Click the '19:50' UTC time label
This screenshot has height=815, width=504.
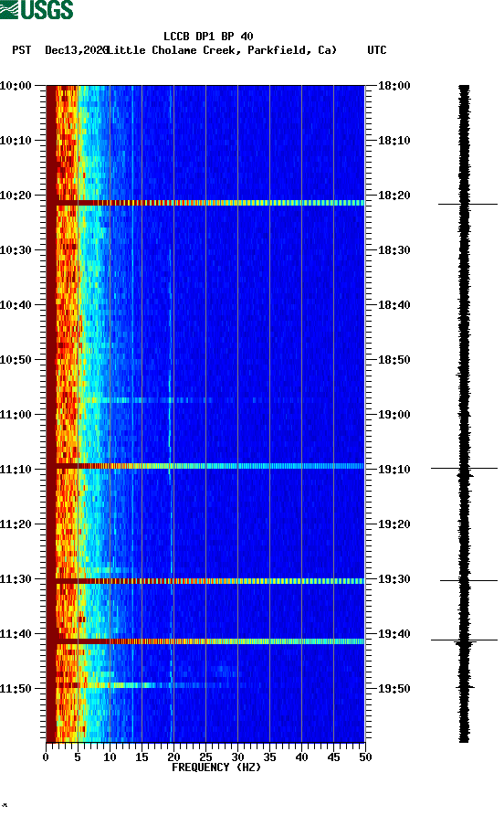click(x=394, y=689)
